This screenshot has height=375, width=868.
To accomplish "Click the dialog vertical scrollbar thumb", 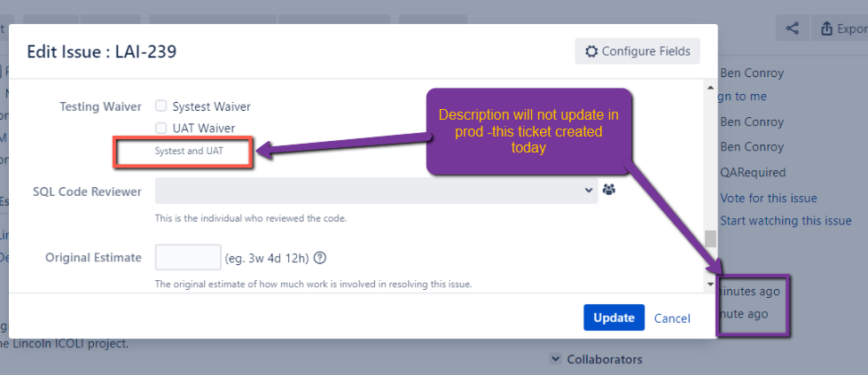I will (x=711, y=238).
